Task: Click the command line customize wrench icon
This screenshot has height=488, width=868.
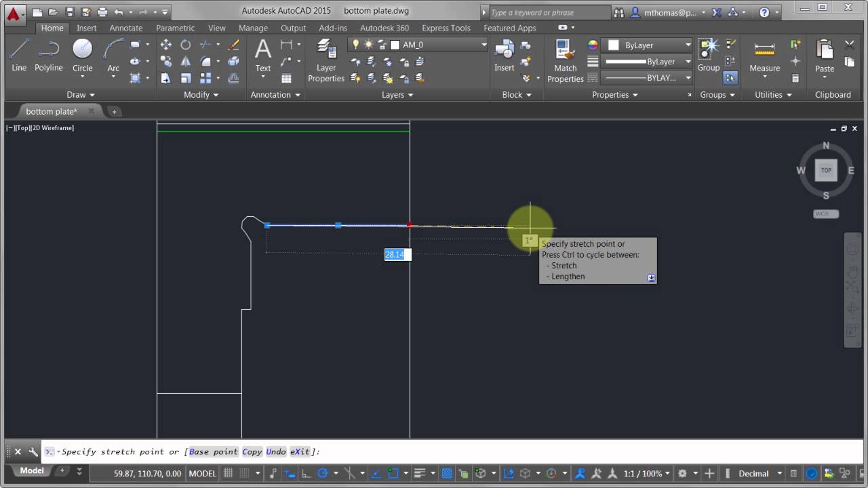Action: (33, 451)
